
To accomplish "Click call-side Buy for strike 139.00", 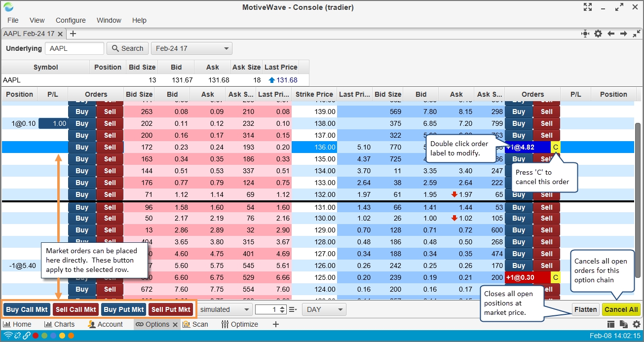I will (x=82, y=112).
